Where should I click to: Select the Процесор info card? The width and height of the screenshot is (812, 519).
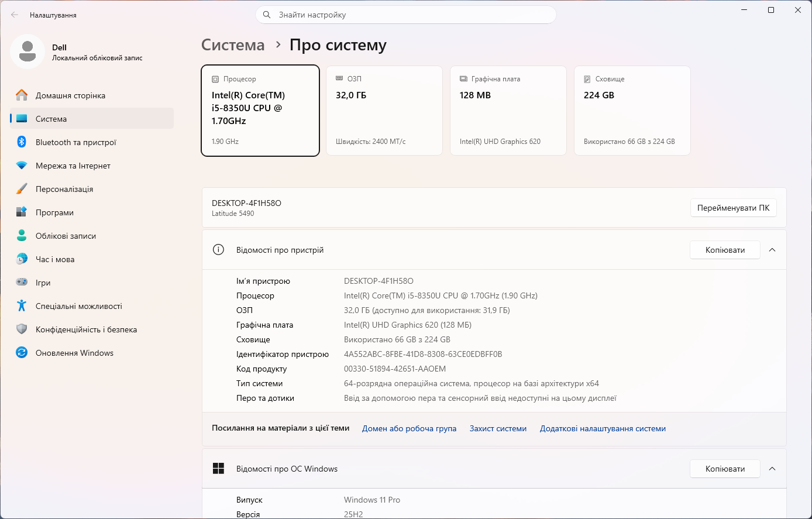point(260,111)
